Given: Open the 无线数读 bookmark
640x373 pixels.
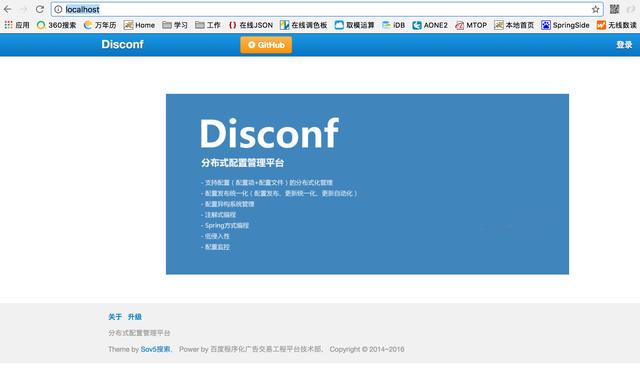Looking at the screenshot, I should pyautogui.click(x=617, y=25).
